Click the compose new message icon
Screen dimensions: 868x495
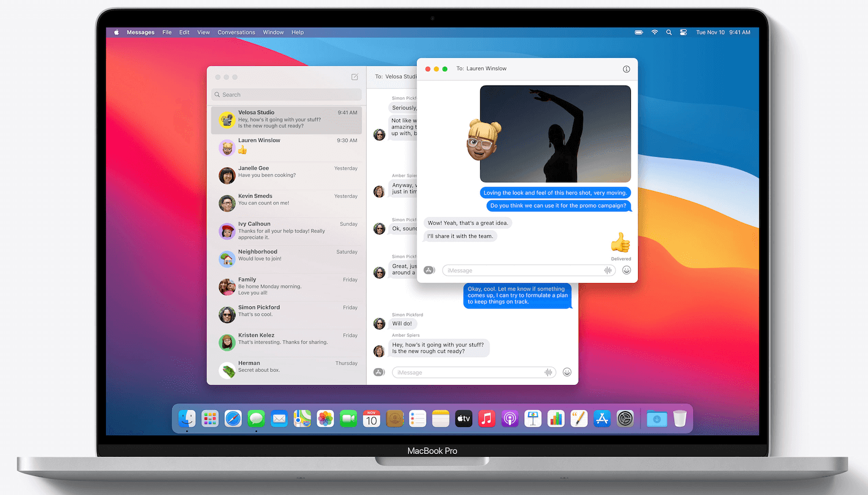click(355, 77)
